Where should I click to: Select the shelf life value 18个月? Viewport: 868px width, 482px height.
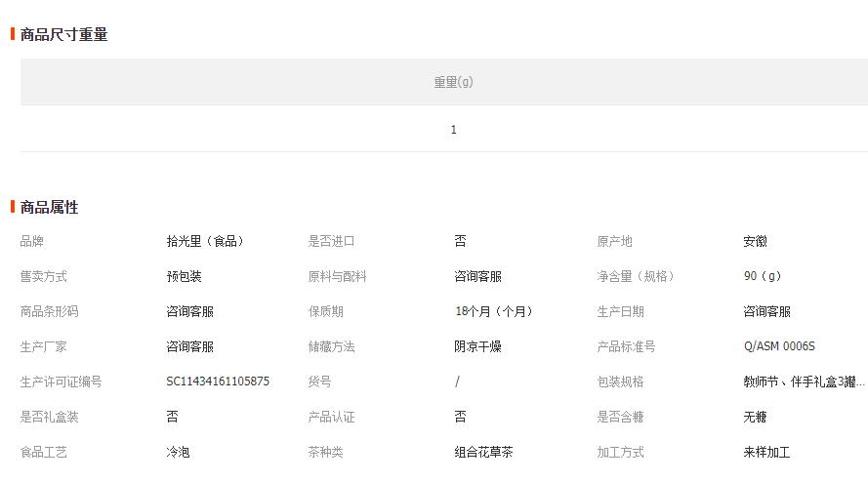coord(493,311)
